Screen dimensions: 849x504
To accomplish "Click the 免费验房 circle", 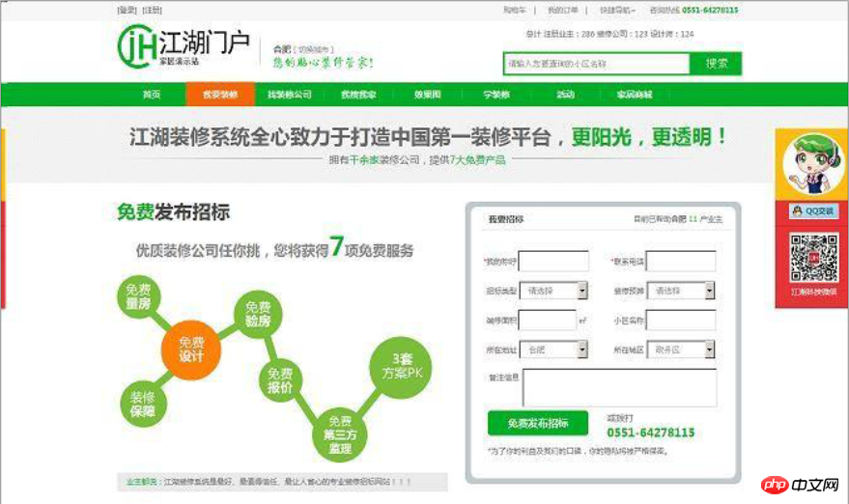I will (258, 313).
